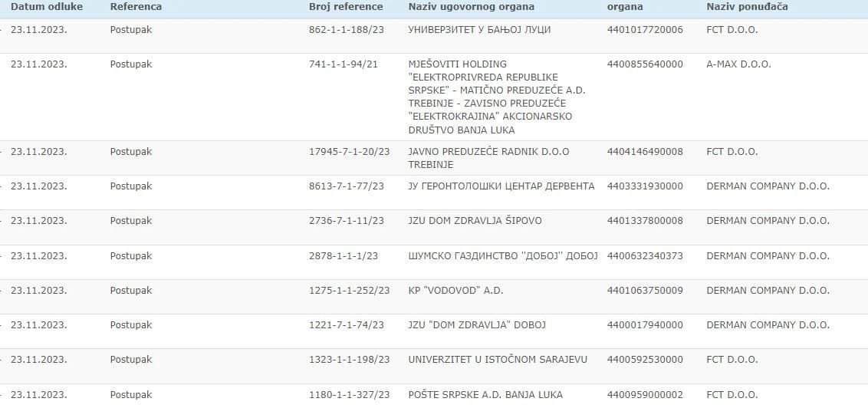Click 'ЈУ ГЕРОНТОЛОШКИ ЦЕНТАР ДЕРВЕНТА' authority name
868x418 pixels.
[x=501, y=186]
